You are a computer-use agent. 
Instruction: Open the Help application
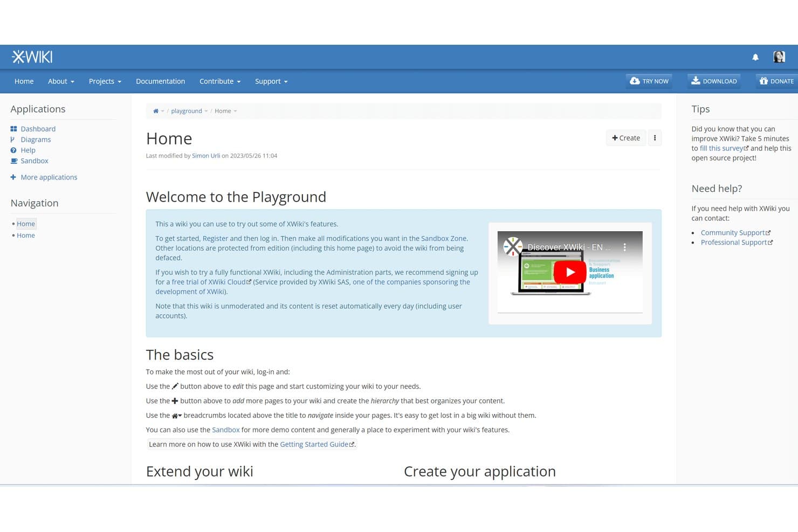pos(27,150)
